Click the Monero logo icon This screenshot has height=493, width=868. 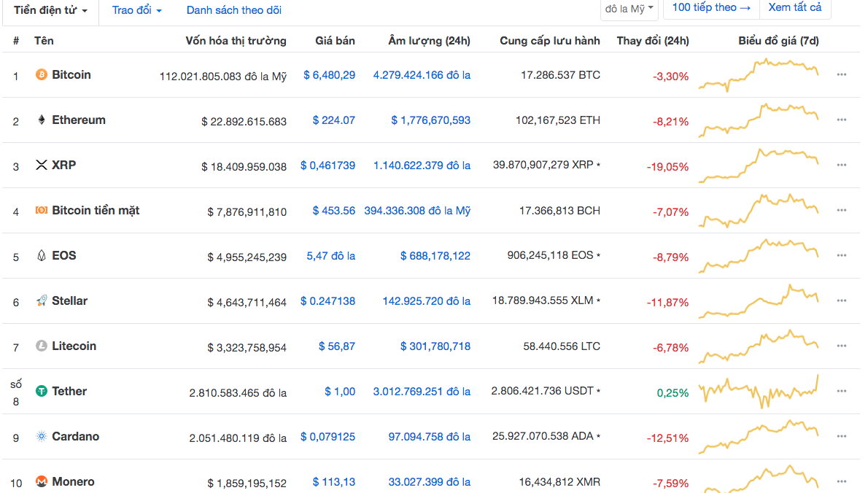42,481
